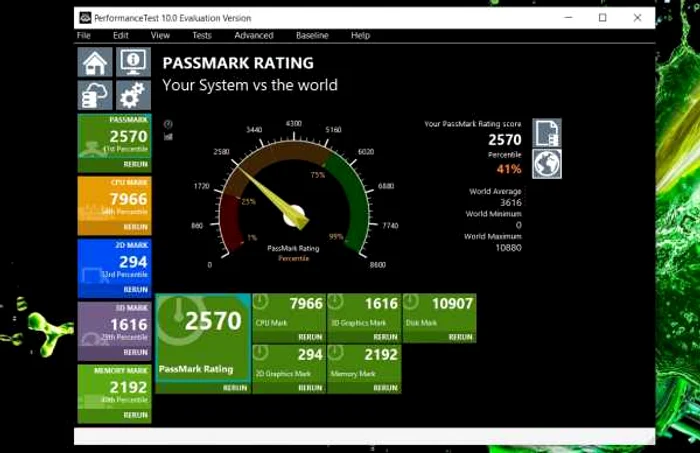Click the globe world comparison icon

(547, 164)
